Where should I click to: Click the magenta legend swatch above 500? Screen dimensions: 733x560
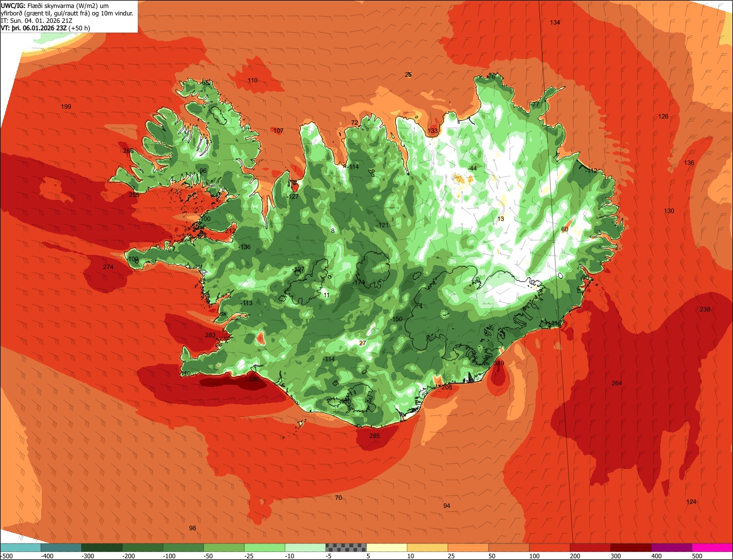(x=712, y=547)
